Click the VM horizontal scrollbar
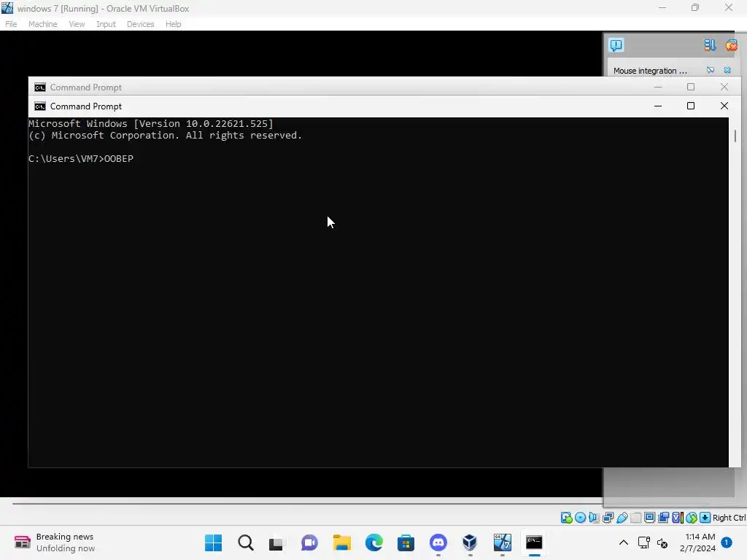747x560 pixels. click(x=307, y=503)
